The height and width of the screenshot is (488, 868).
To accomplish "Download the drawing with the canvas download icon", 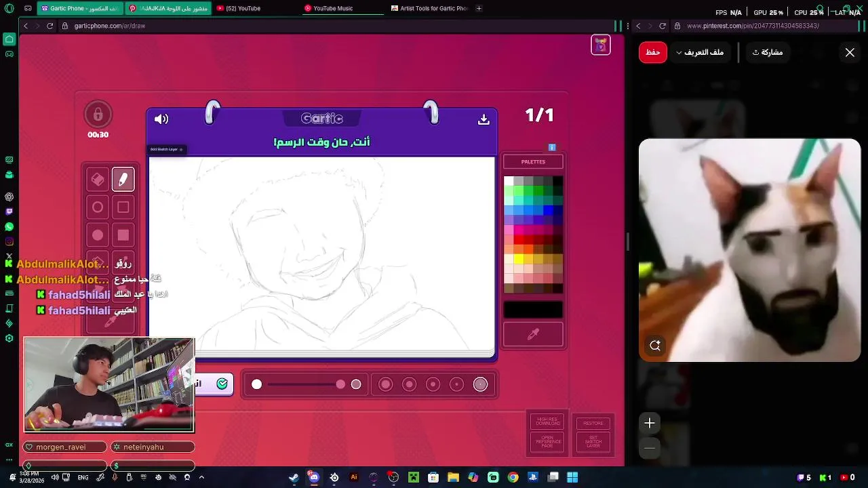I will coord(484,119).
